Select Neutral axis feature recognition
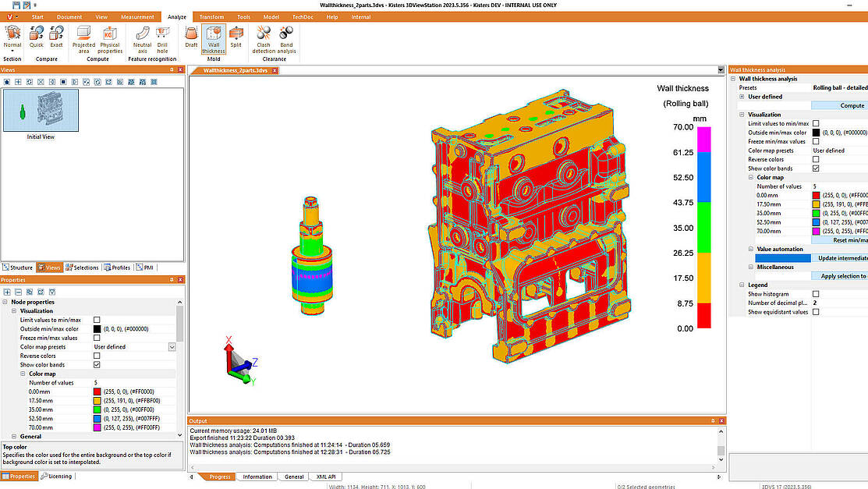The width and height of the screenshot is (868, 489). point(142,40)
